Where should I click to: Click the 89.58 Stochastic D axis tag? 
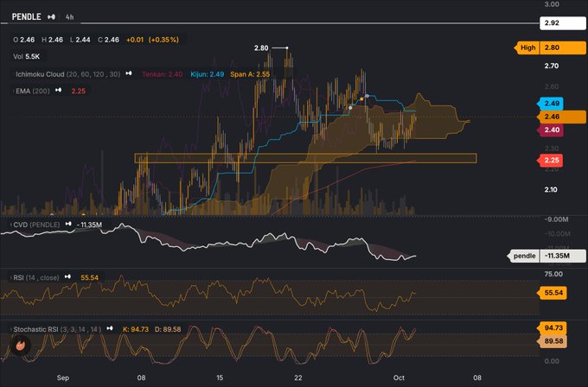click(x=552, y=341)
